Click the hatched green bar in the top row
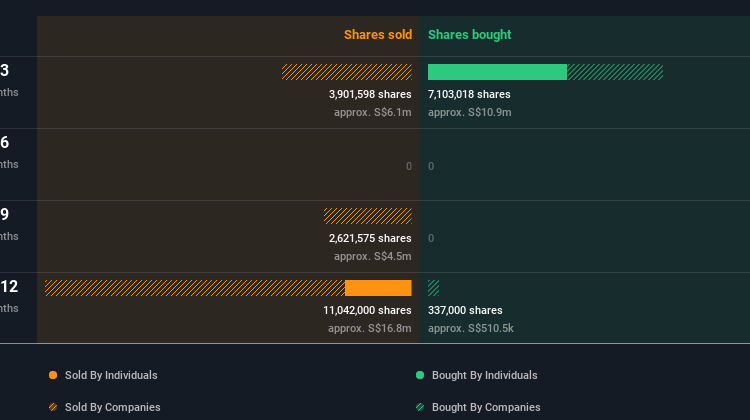 pos(614,72)
